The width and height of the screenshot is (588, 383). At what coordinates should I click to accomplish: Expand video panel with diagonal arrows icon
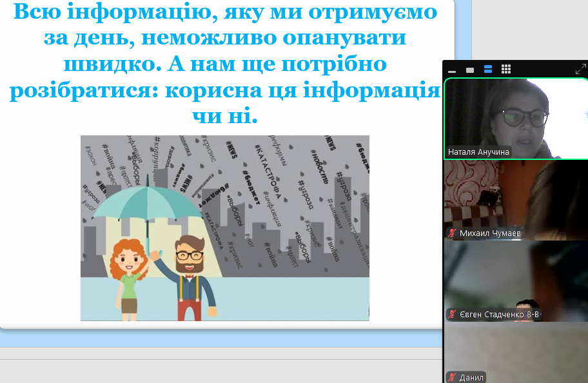click(580, 70)
